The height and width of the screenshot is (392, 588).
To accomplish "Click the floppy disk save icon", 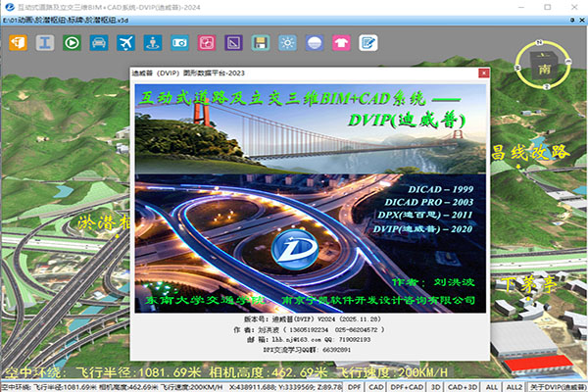I will pos(260,42).
